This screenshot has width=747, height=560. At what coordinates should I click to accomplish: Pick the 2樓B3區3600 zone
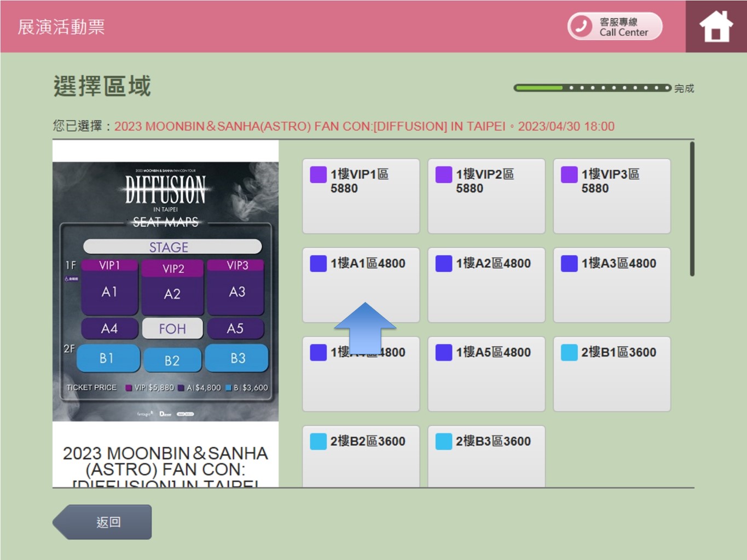pos(487,457)
